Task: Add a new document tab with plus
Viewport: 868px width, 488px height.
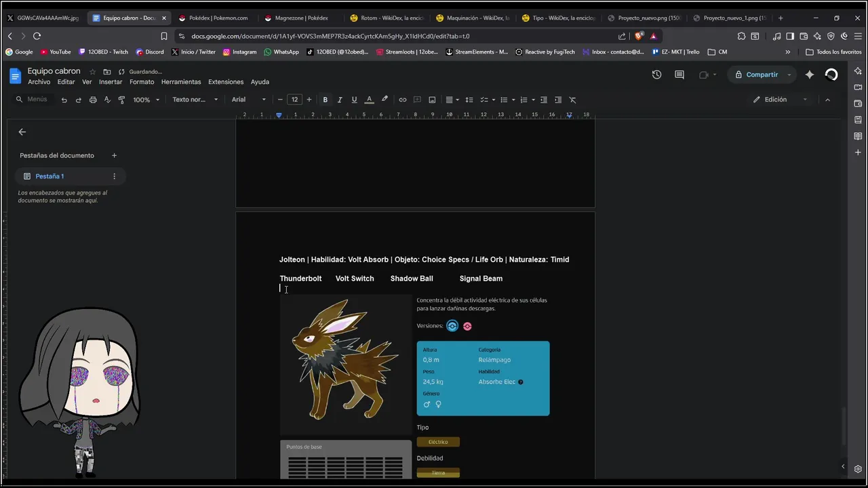Action: coord(114,155)
